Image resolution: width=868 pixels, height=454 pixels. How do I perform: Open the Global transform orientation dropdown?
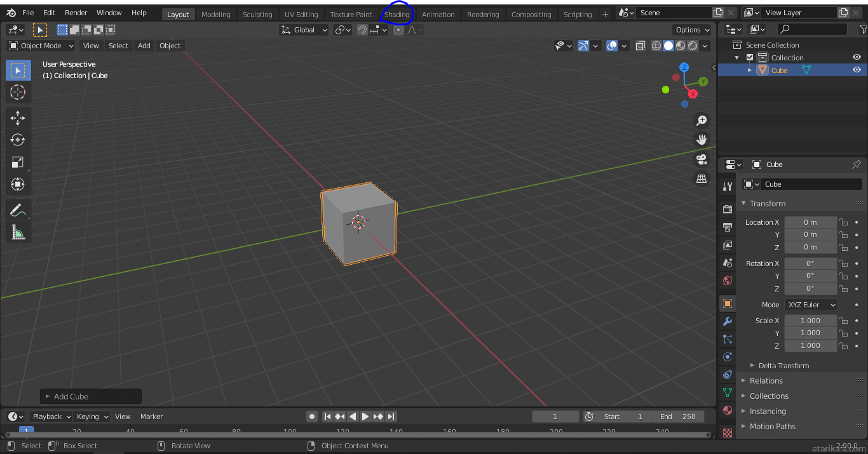pos(304,30)
